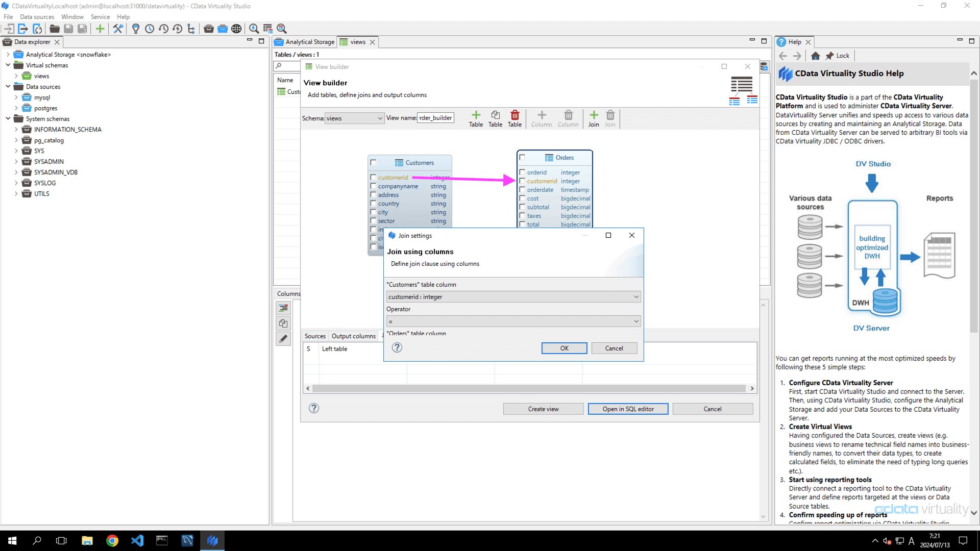Open the globe web services icon

coord(236,29)
